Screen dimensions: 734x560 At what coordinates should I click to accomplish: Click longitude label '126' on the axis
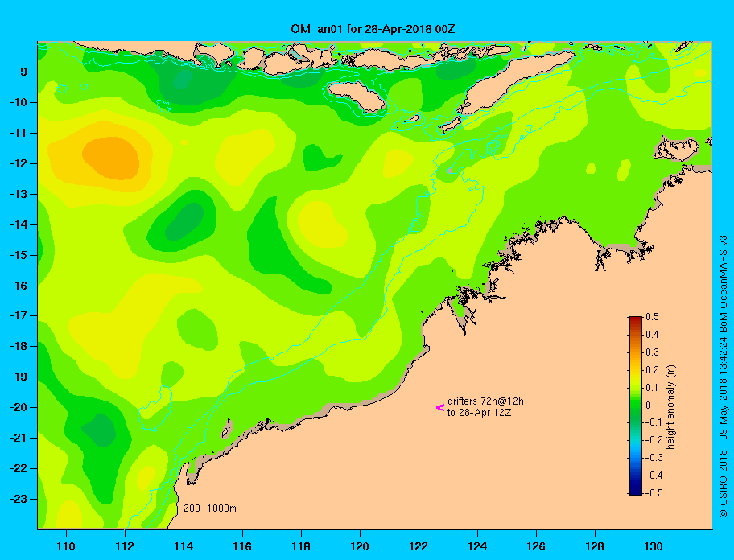(x=536, y=546)
